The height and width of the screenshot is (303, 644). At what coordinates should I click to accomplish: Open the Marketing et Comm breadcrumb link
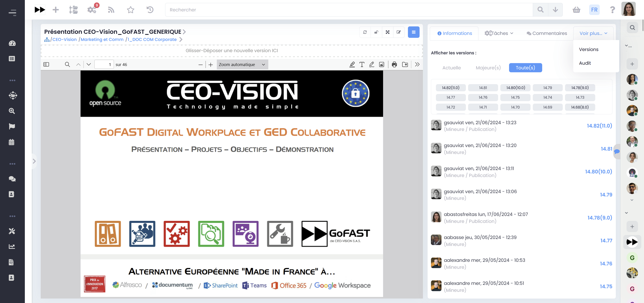tap(102, 39)
